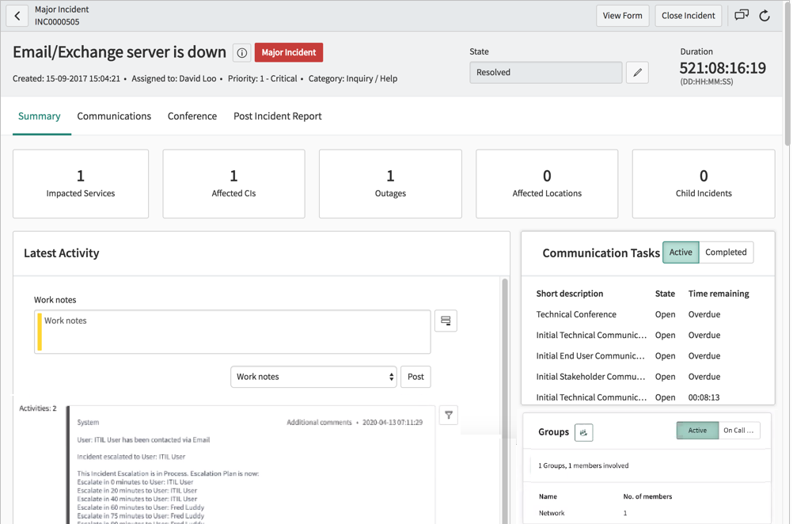The width and height of the screenshot is (812, 524).
Task: Open the Communications tab
Action: click(114, 116)
